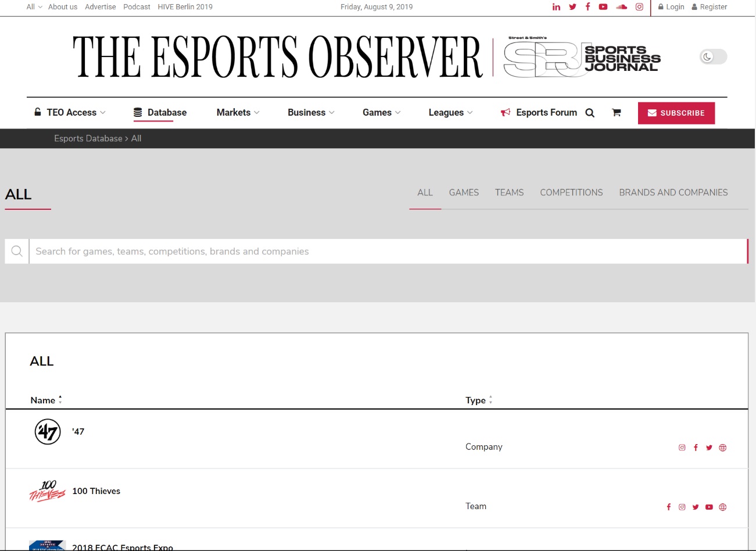Click the search magnifier in navigation bar
The width and height of the screenshot is (756, 551).
coord(590,113)
